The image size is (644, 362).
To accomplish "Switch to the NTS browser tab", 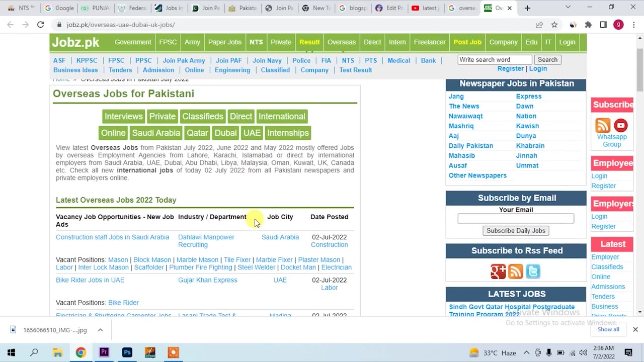I will (x=21, y=8).
